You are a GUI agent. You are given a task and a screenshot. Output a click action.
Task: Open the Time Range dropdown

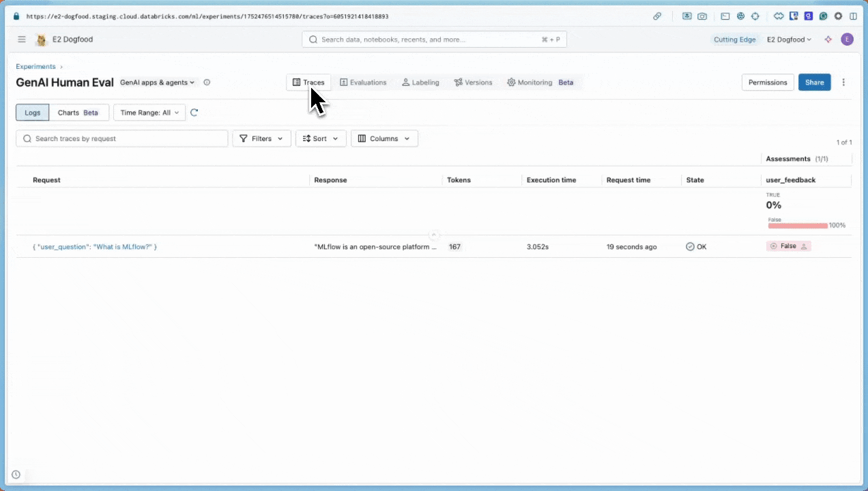pyautogui.click(x=149, y=113)
